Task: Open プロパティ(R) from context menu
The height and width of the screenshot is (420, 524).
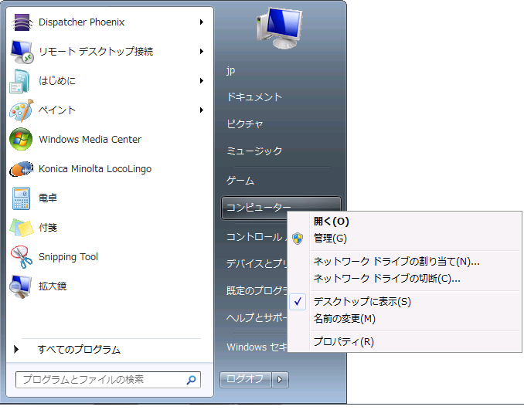Action: click(x=344, y=341)
